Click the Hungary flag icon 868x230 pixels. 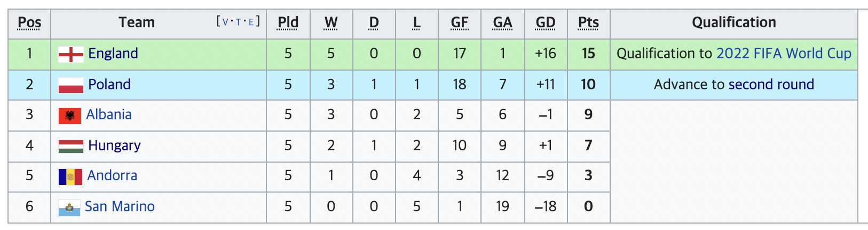pyautogui.click(x=70, y=146)
